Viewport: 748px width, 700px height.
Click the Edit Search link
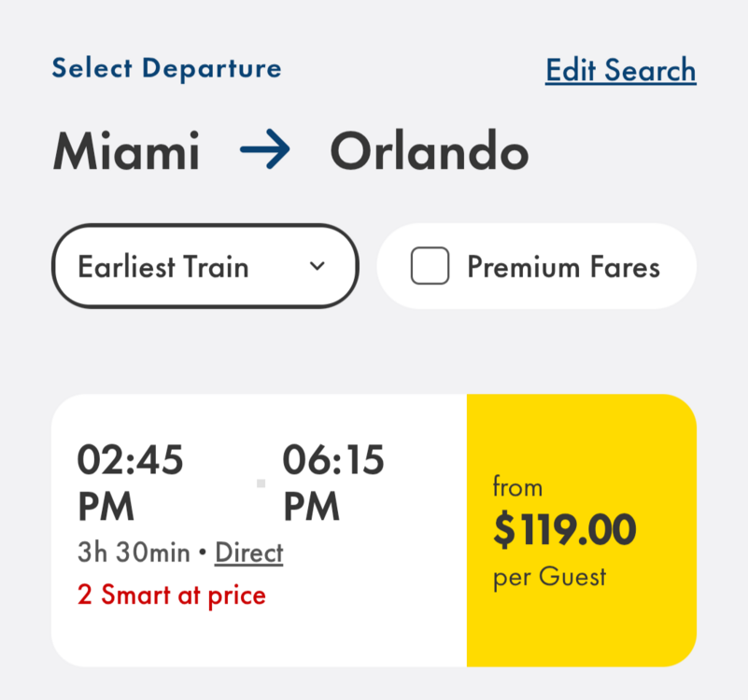click(620, 71)
